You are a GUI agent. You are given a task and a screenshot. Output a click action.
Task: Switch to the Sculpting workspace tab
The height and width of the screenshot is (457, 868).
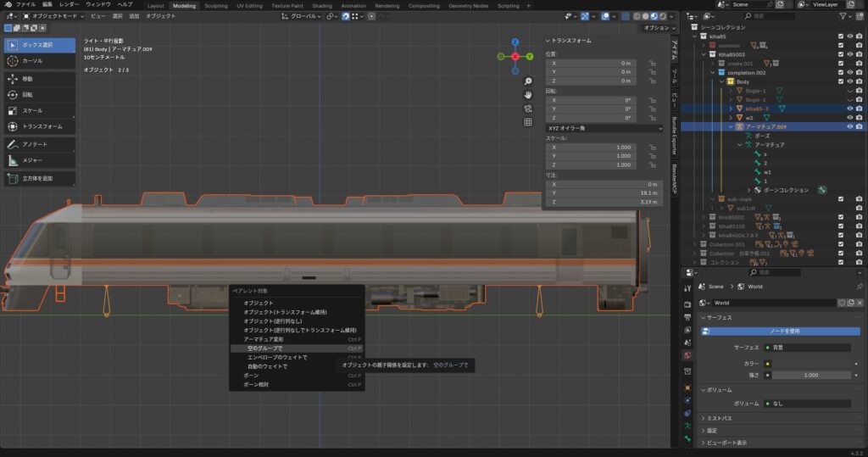216,5
